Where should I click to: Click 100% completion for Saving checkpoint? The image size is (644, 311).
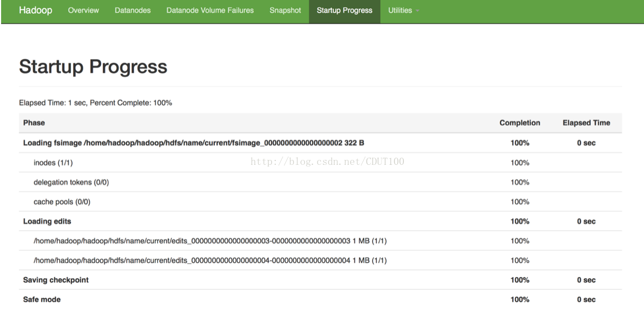[x=520, y=280]
